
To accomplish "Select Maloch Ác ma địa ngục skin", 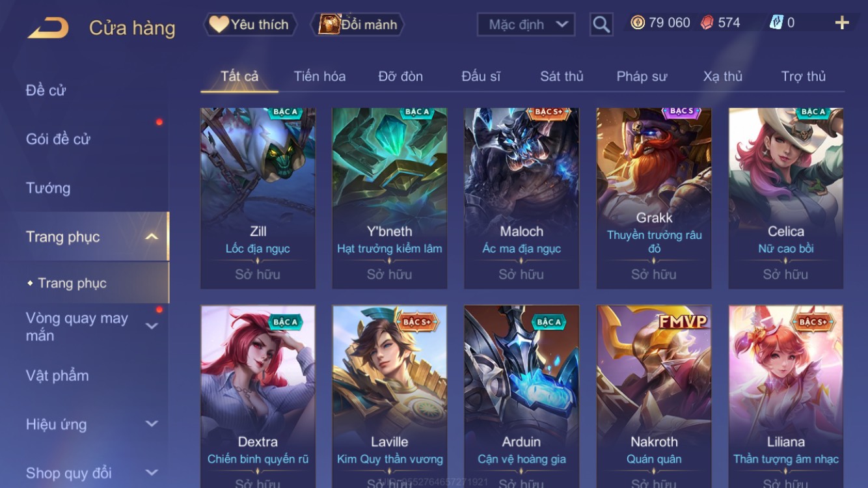I will [x=521, y=198].
